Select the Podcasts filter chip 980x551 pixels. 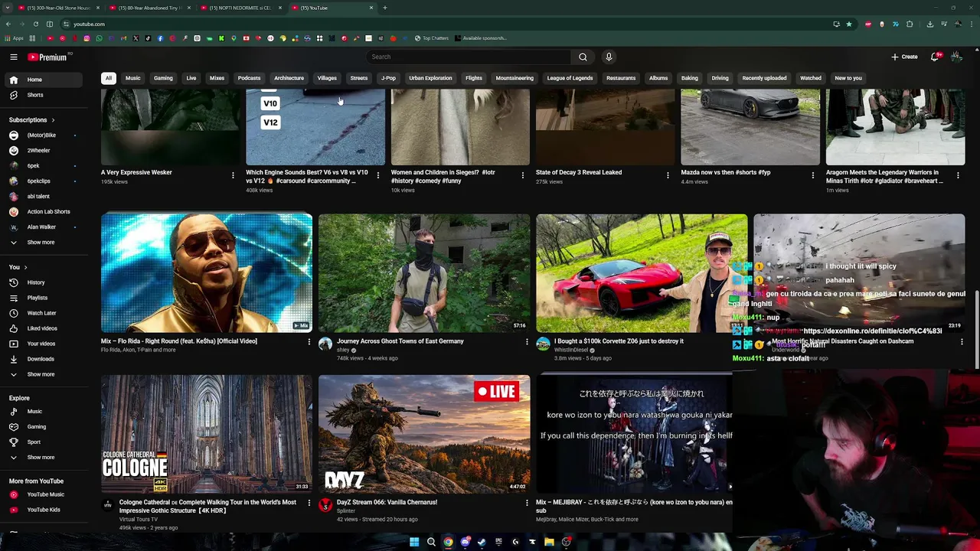click(249, 78)
